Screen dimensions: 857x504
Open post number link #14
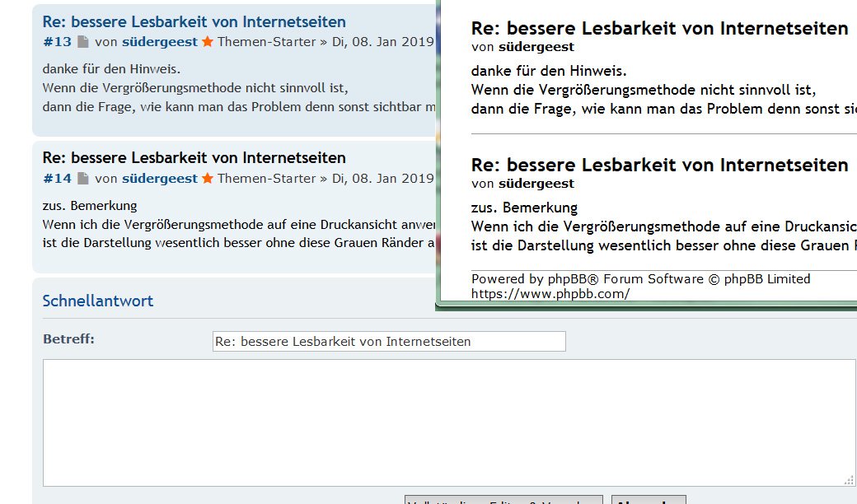tap(57, 178)
